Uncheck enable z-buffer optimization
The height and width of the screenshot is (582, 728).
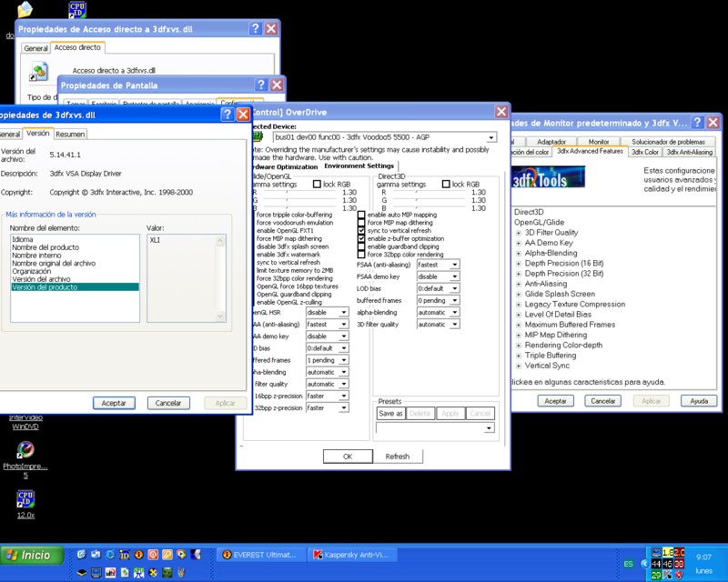tap(361, 238)
